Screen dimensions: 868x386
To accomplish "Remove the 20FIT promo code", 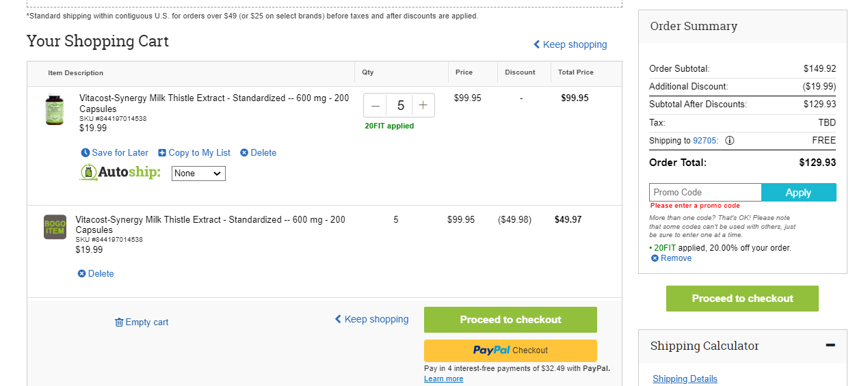I will pos(671,258).
